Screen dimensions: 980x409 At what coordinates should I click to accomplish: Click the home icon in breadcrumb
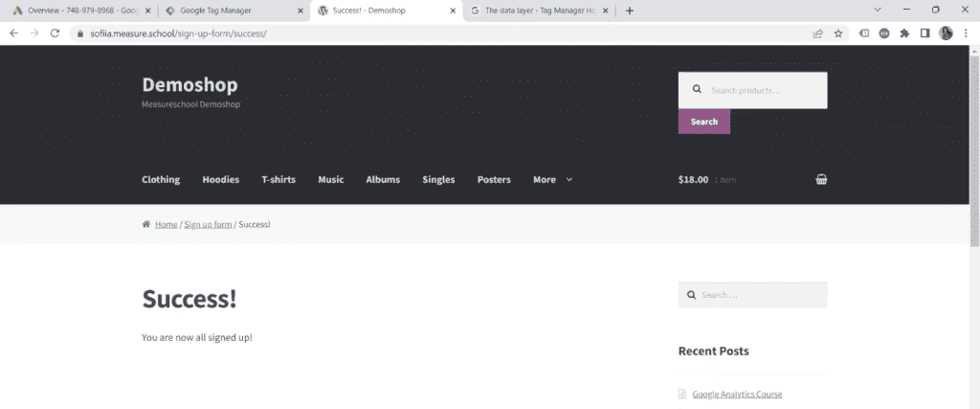(146, 224)
